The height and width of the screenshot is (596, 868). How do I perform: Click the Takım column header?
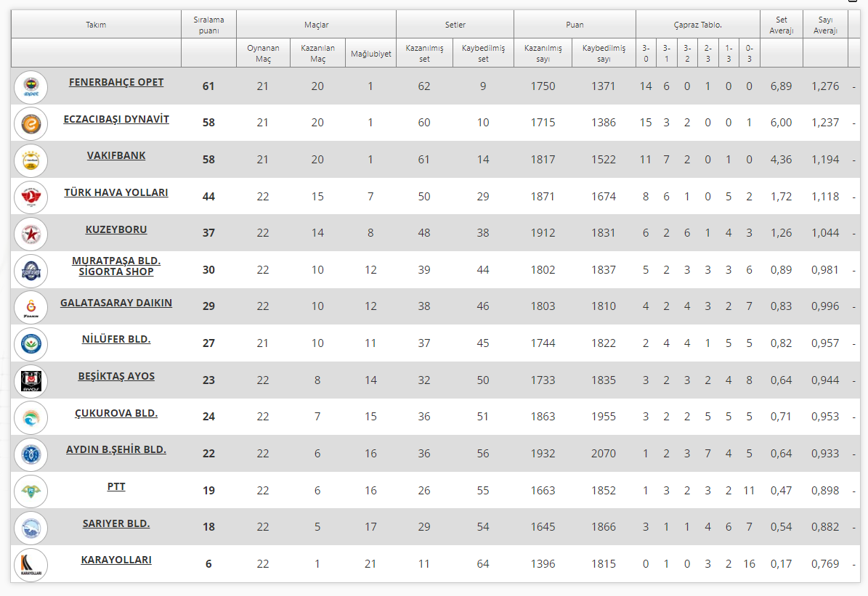pos(96,25)
